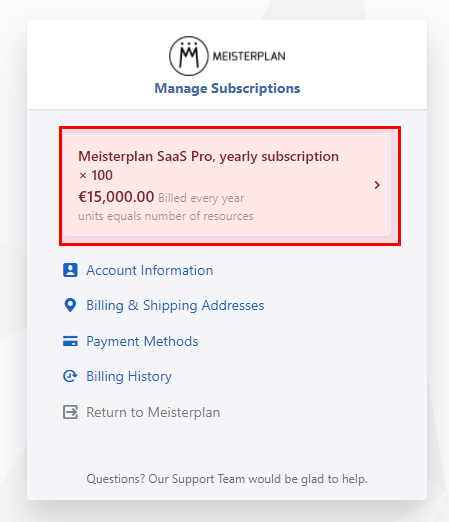The image size is (449, 522).
Task: Open the Meisterplan SaaS Pro yearly subscription title
Action: pos(208,156)
